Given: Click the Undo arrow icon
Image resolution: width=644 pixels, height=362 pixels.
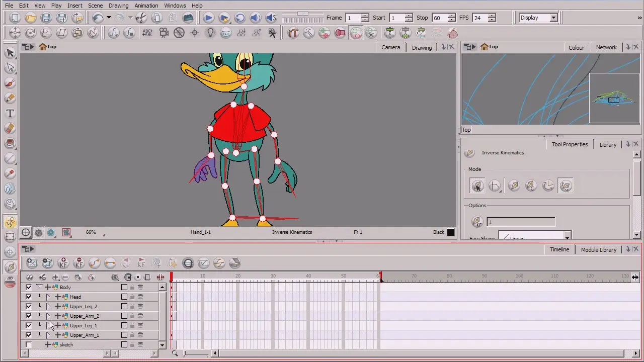Looking at the screenshot, I should point(98,18).
